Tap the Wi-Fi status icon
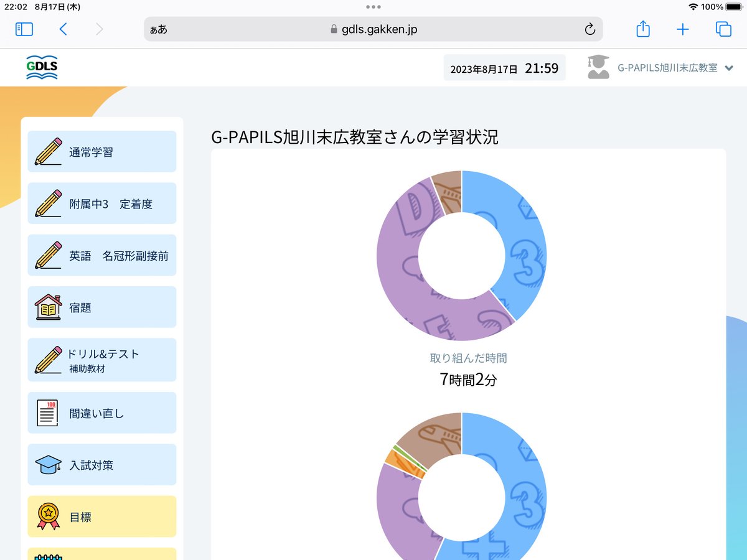This screenshot has width=747, height=560. [693, 7]
